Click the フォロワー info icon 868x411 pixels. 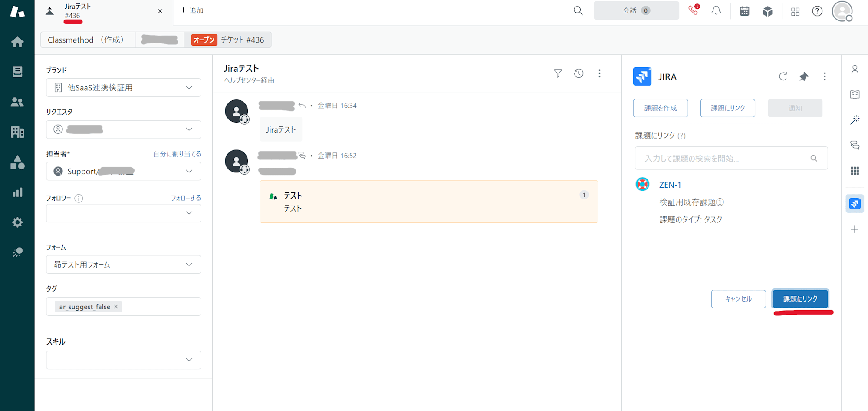tap(79, 199)
